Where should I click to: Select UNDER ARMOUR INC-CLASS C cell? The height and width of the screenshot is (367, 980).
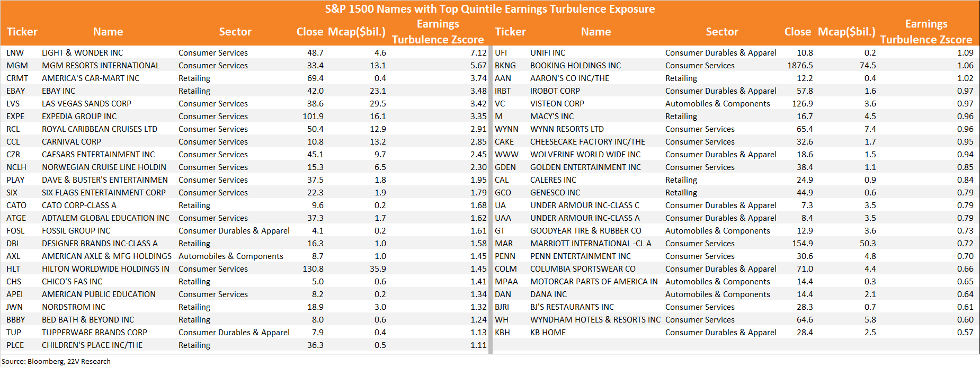click(585, 205)
